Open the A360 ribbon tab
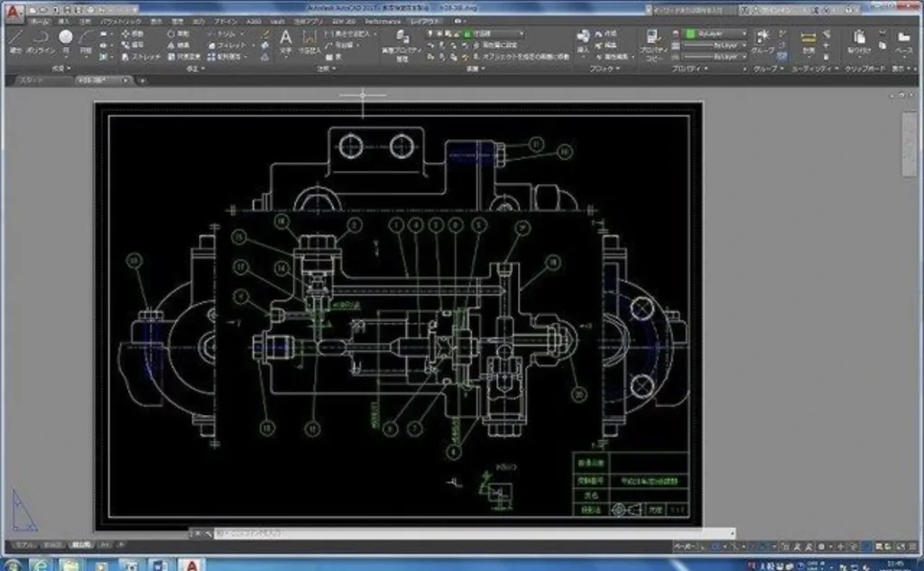The width and height of the screenshot is (924, 571). coord(254,22)
